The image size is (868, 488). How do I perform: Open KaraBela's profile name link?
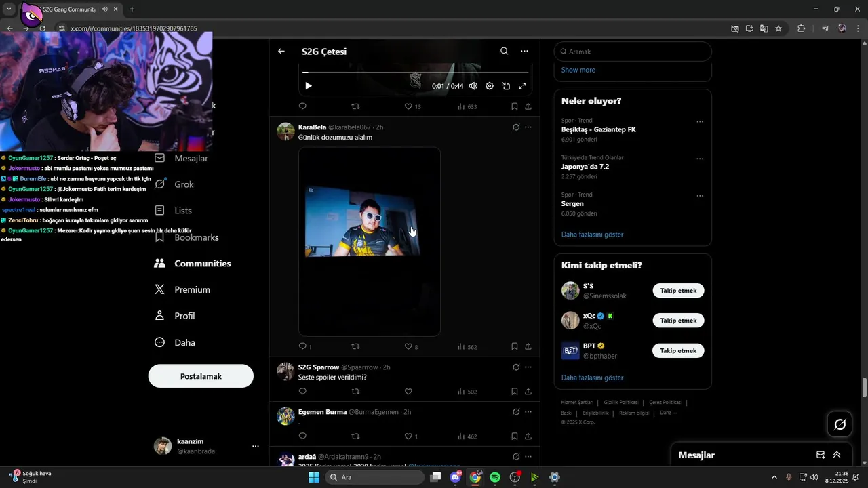312,127
